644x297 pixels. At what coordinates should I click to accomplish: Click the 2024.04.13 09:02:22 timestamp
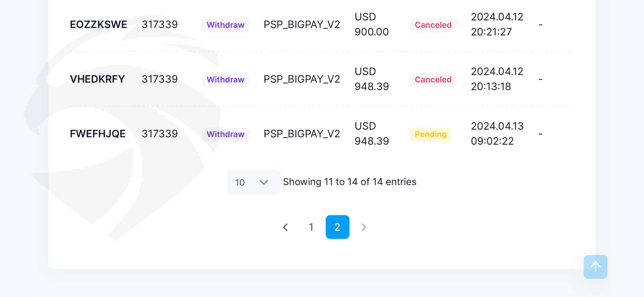[x=497, y=133]
